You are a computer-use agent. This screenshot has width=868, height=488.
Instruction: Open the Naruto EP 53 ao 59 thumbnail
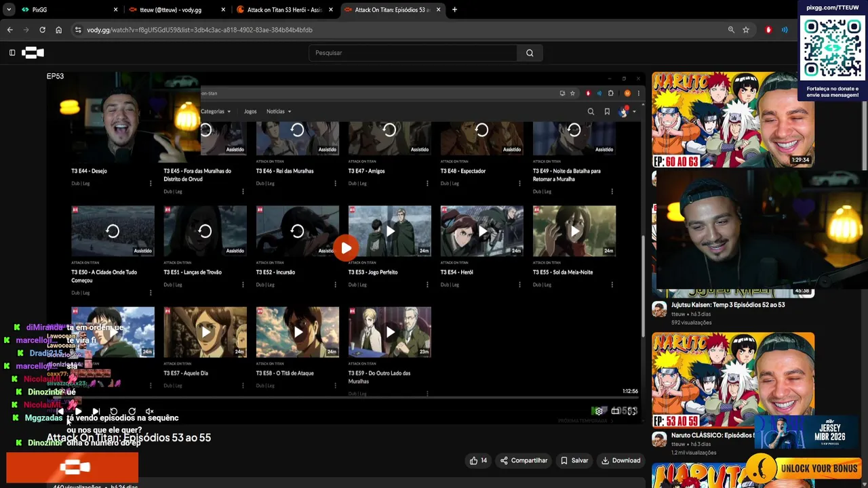(x=733, y=380)
